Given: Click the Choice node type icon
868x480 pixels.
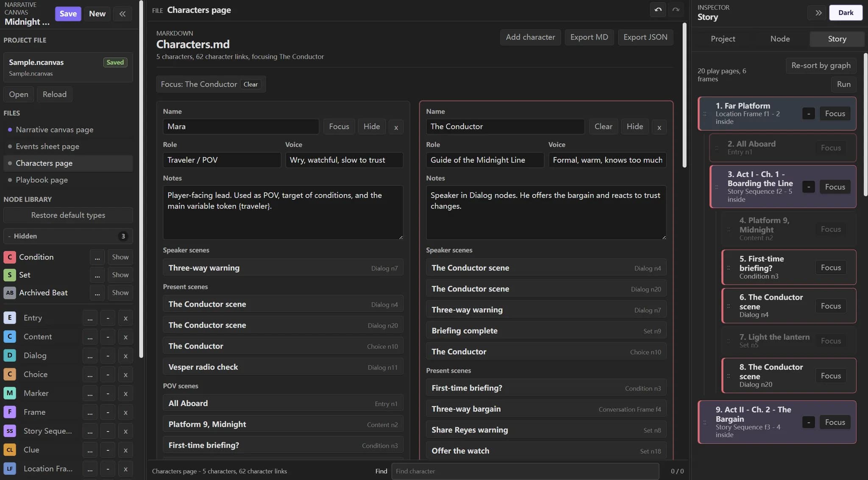Looking at the screenshot, I should [x=10, y=374].
